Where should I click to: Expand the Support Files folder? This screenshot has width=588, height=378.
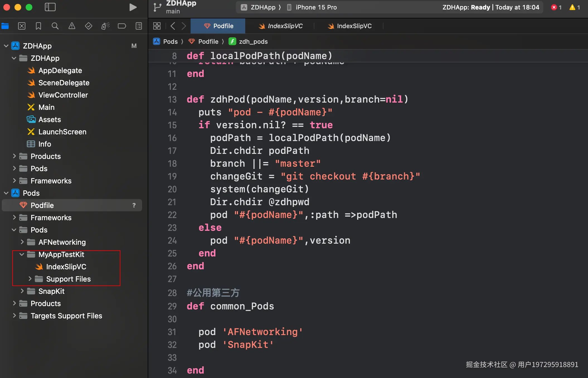point(30,279)
